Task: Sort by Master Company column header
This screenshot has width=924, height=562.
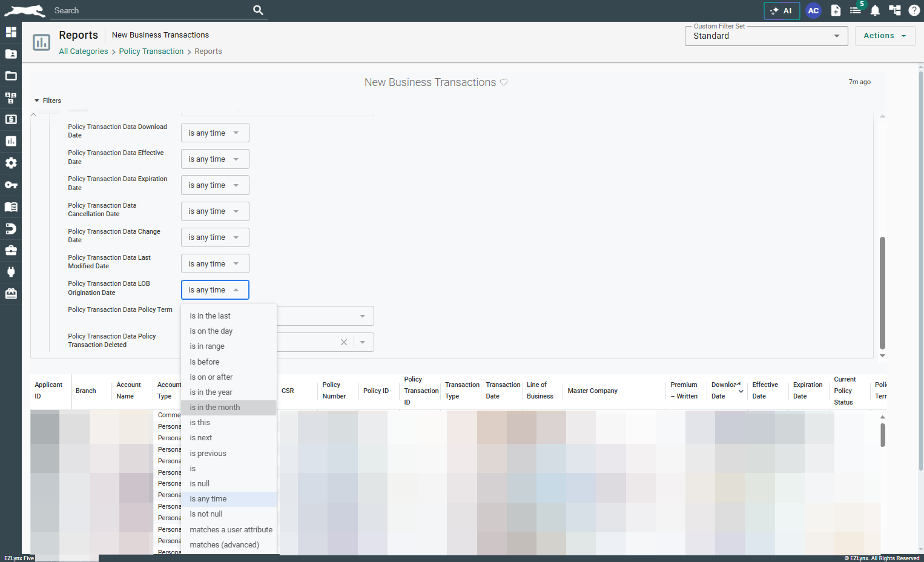Action: click(x=592, y=391)
